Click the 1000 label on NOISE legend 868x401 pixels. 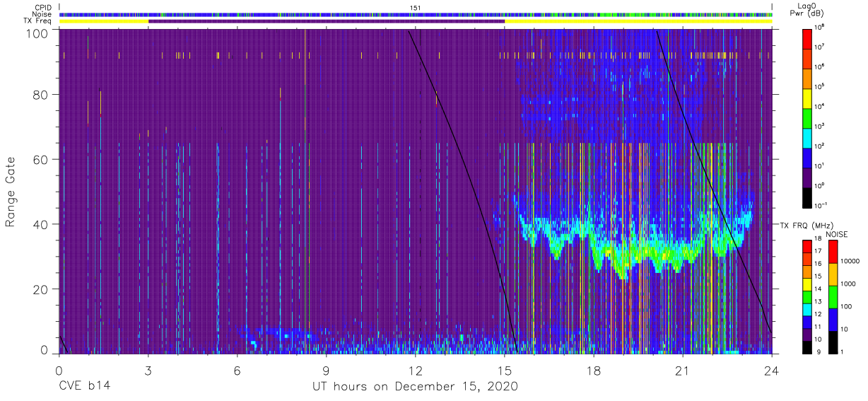848,284
